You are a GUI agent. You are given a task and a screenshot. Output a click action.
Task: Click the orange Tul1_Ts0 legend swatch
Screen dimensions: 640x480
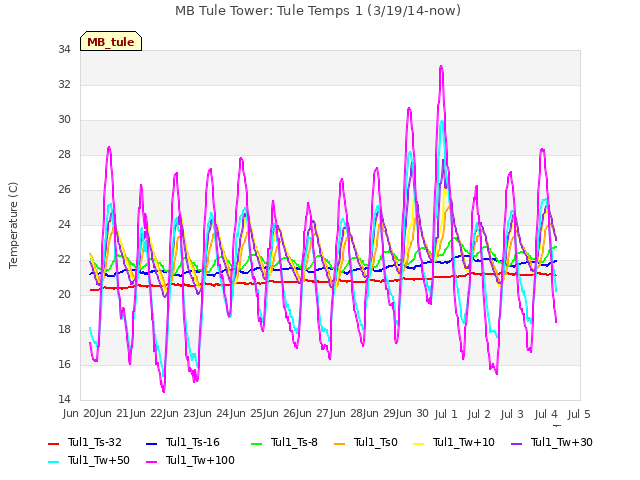coord(340,443)
